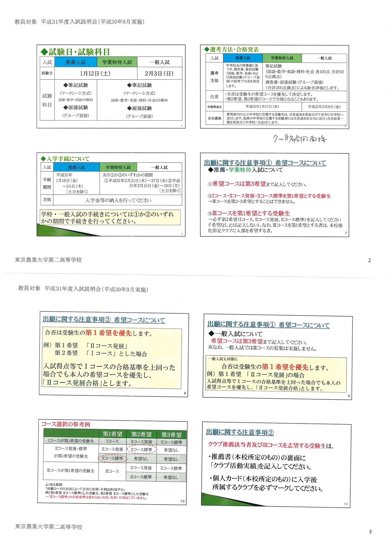Click the yellow note starting 学特・一般入試の手続き
The width and height of the screenshot is (392, 555).
110,217
